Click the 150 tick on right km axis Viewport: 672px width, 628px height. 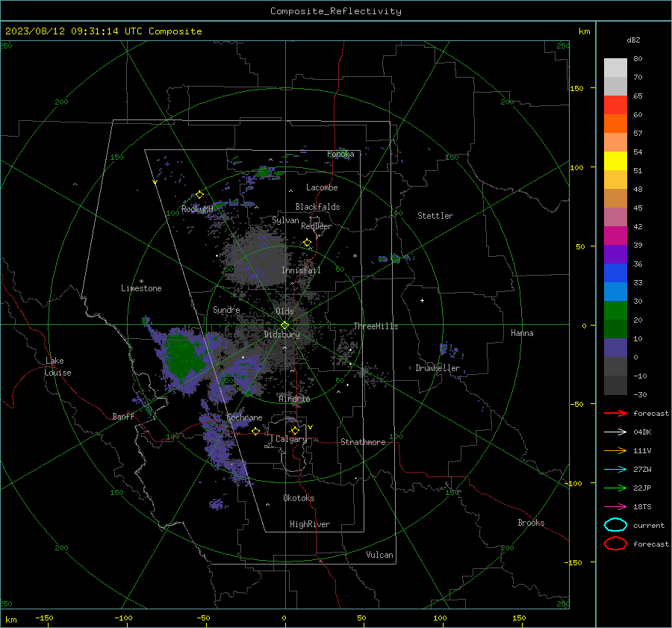pyautogui.click(x=576, y=88)
